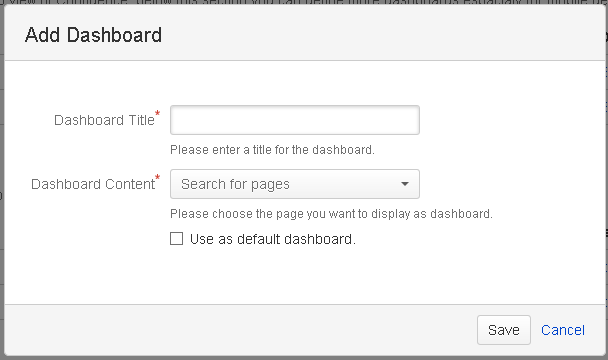
Task: Click the Dashboard Content field label
Action: [x=93, y=184]
